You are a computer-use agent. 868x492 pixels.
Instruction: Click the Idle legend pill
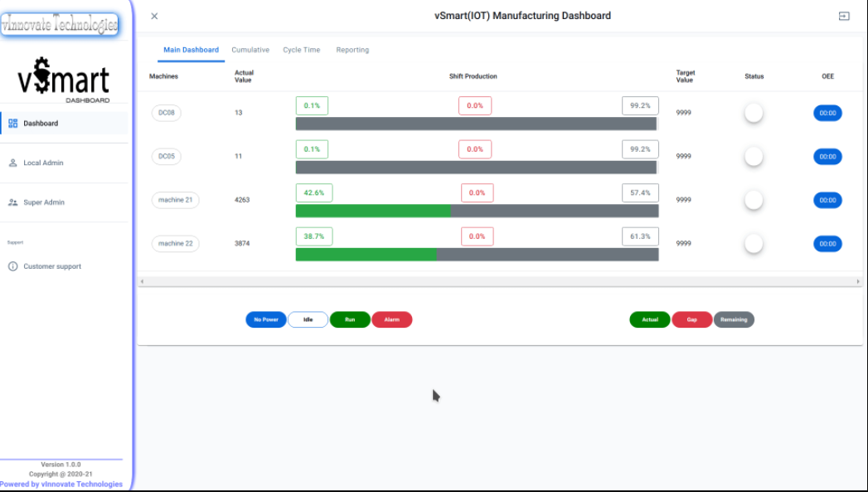(x=308, y=319)
